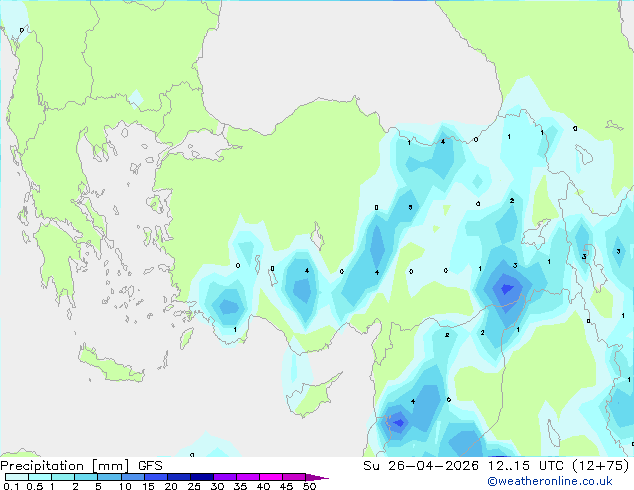Click the legend label '25'
The width and height of the screenshot is (634, 490).
[194, 486]
